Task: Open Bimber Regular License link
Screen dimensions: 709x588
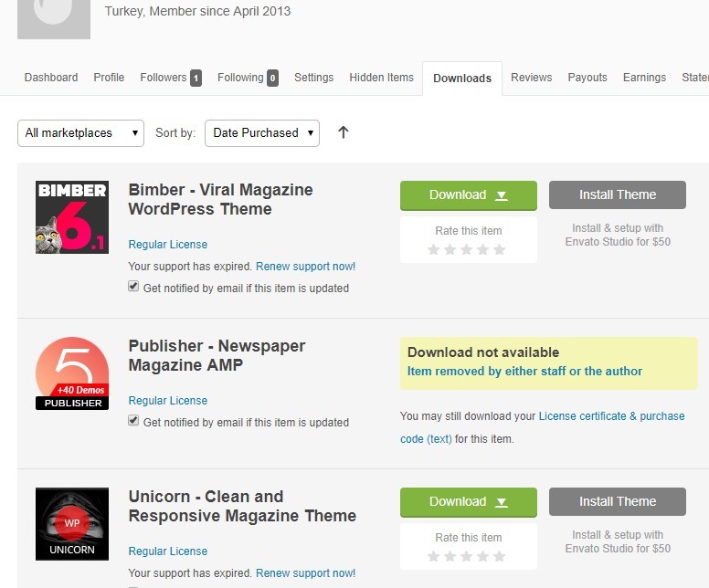Action: tap(168, 245)
